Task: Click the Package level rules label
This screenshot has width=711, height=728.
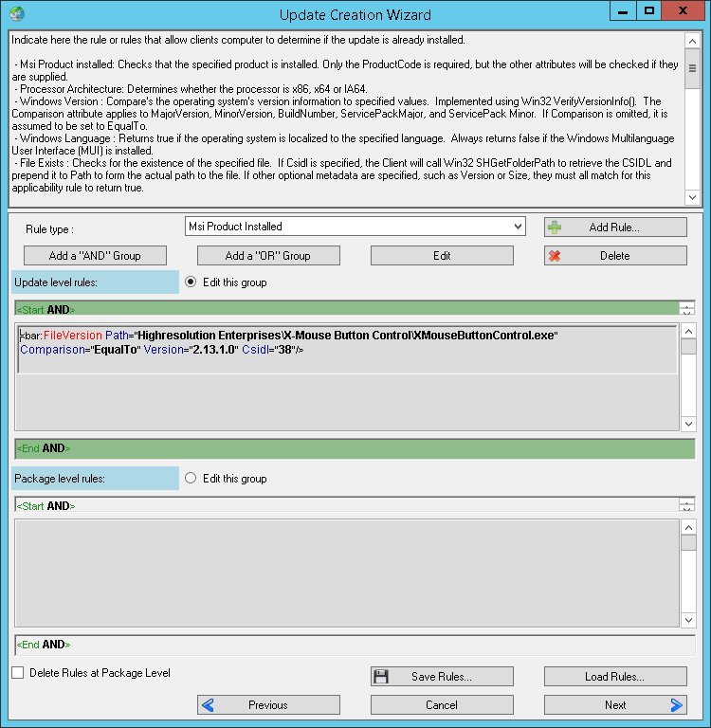Action: [95, 478]
